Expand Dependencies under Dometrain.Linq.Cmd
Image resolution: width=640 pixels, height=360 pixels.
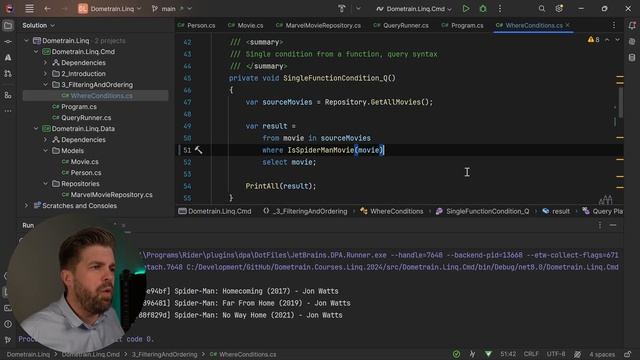45,63
